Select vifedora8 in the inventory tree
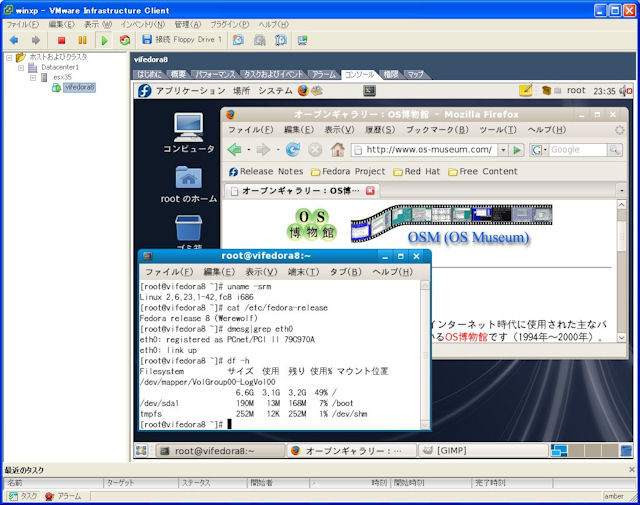This screenshot has height=505, width=640. (80, 87)
